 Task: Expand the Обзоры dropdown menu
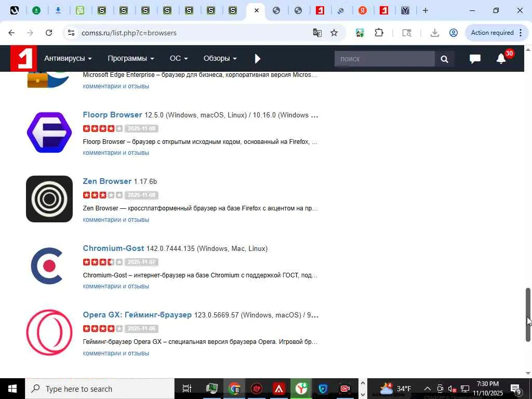click(220, 58)
